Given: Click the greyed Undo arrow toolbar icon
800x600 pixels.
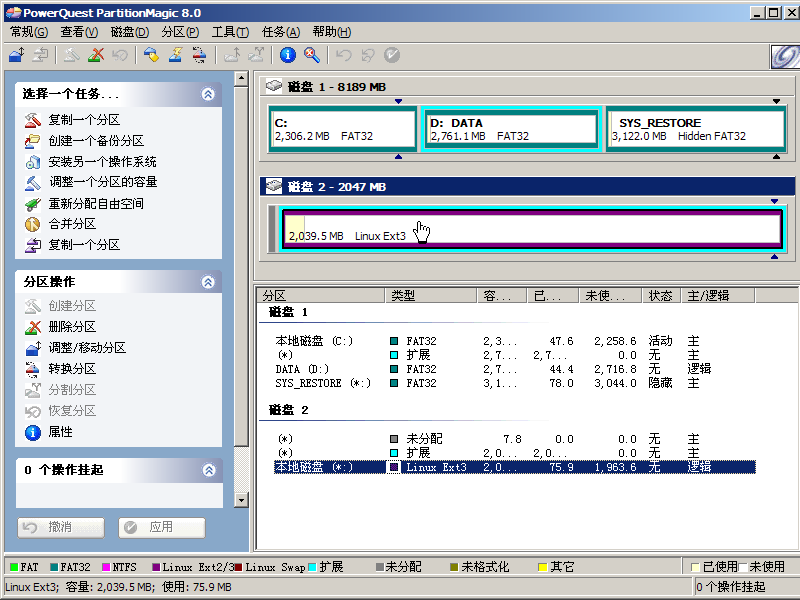Looking at the screenshot, I should click(x=343, y=55).
